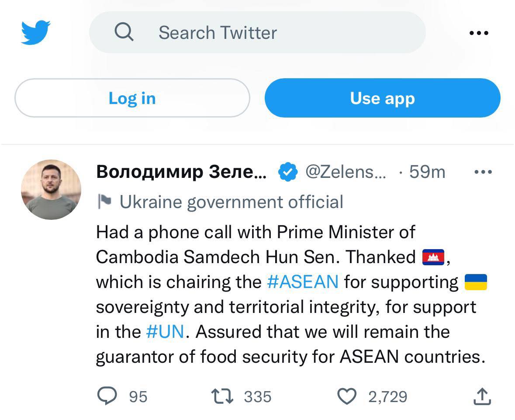Click the Cambodia flag emoji

pyautogui.click(x=433, y=257)
